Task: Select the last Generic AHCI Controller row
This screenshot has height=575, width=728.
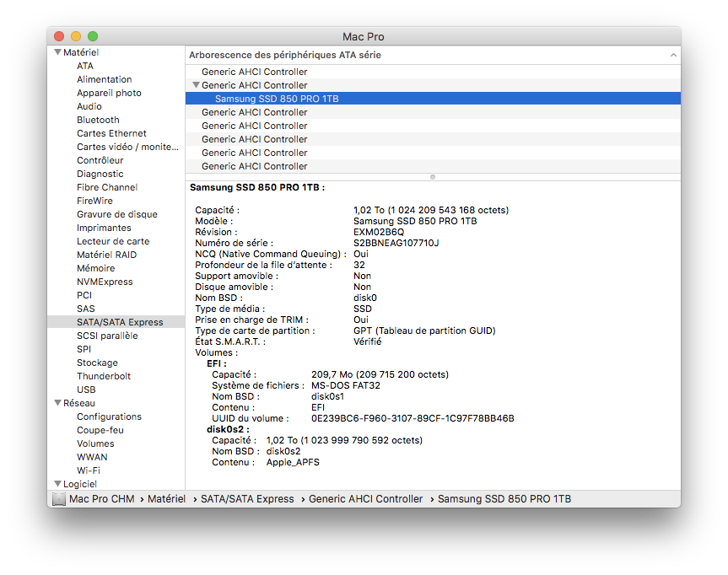Action: [433, 166]
